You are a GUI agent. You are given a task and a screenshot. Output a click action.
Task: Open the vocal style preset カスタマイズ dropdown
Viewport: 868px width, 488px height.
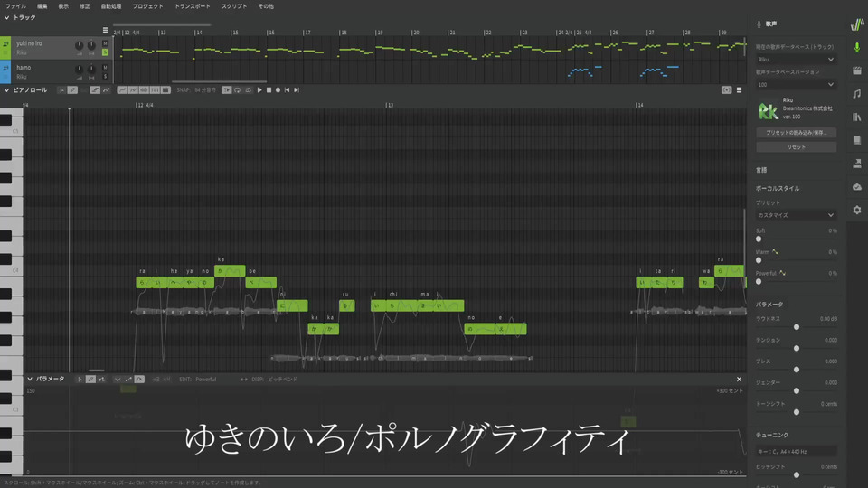coord(796,215)
